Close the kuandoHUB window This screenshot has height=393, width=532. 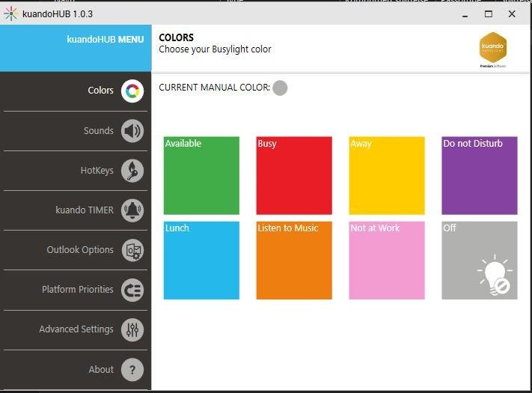(x=512, y=14)
